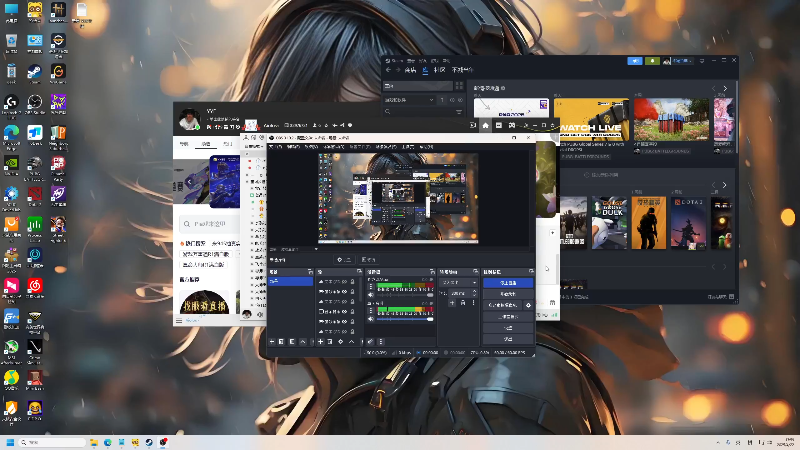Viewport: 800px width, 450px height.
Task: Toggle lock of window-capture source row
Action: (353, 311)
